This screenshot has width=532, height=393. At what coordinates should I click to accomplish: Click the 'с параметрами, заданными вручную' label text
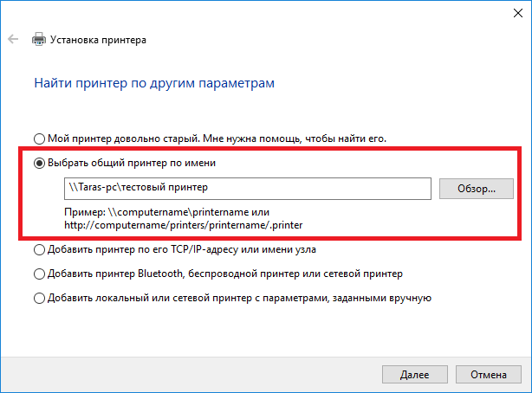click(347, 299)
